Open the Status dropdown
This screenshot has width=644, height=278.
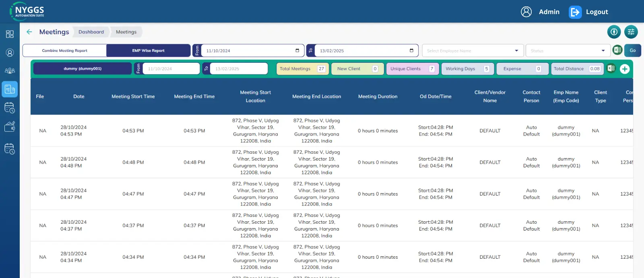coord(568,51)
